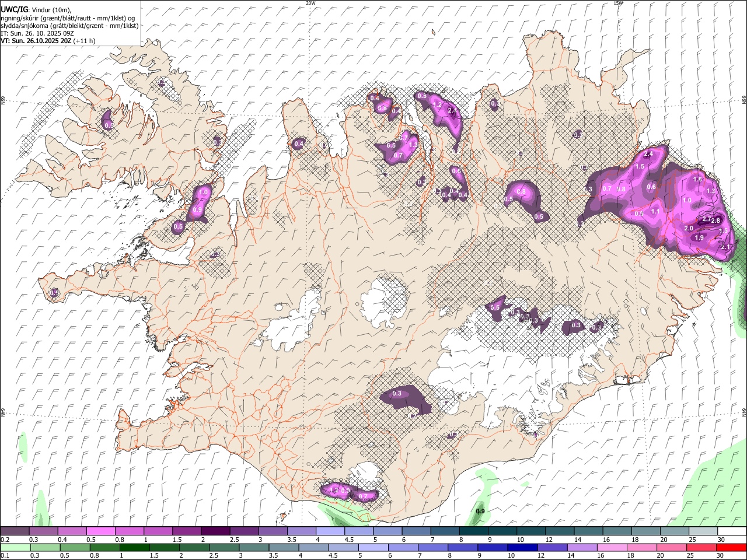Viewport: 747px width, 560px height.
Task: Select snow scale swatch between 8 and 9
Action: (473, 531)
